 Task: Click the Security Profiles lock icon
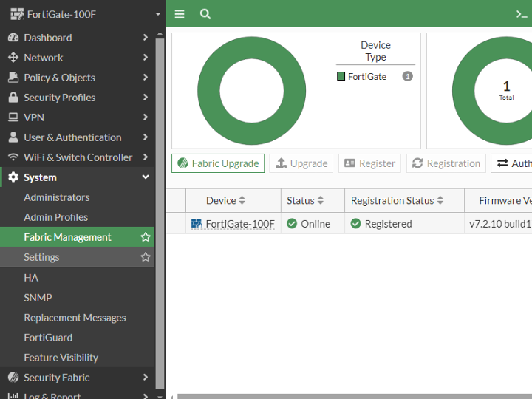(13, 98)
